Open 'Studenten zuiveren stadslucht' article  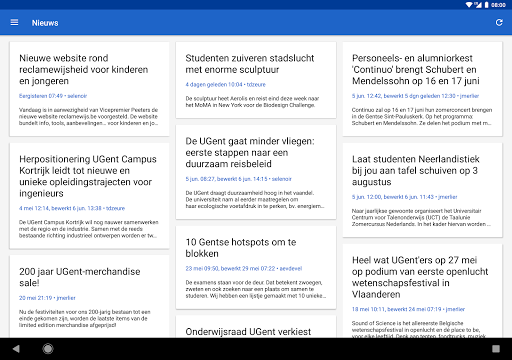click(x=256, y=80)
